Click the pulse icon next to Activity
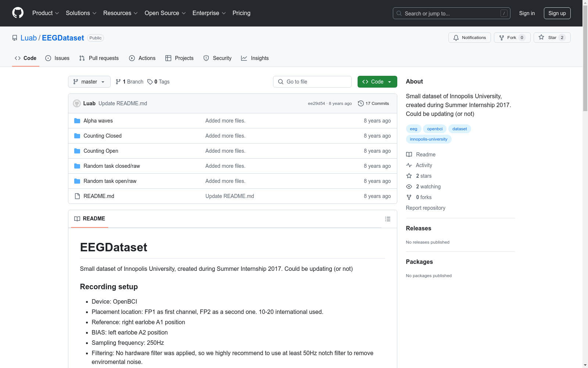This screenshot has height=368, width=588. point(409,165)
